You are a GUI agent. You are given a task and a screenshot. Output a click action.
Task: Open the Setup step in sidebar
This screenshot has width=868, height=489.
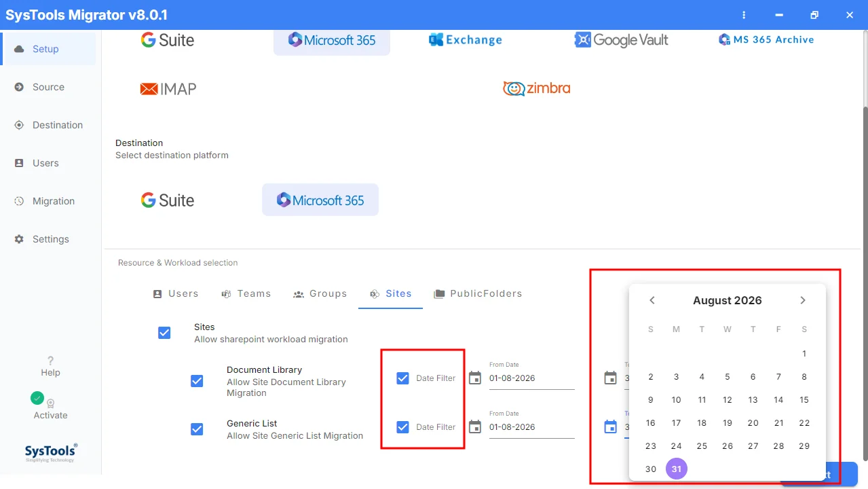(48, 49)
